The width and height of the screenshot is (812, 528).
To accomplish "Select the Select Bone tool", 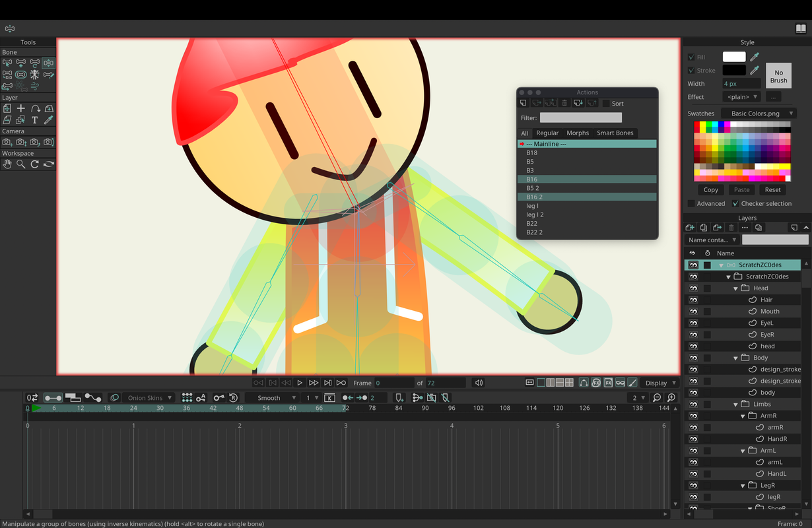I will click(x=7, y=63).
